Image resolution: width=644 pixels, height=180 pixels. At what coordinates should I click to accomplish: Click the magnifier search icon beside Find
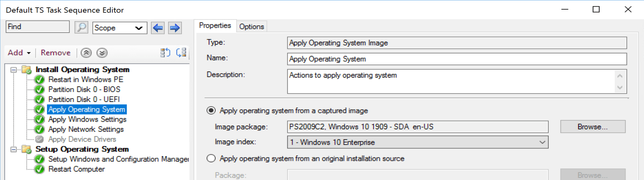[81, 27]
